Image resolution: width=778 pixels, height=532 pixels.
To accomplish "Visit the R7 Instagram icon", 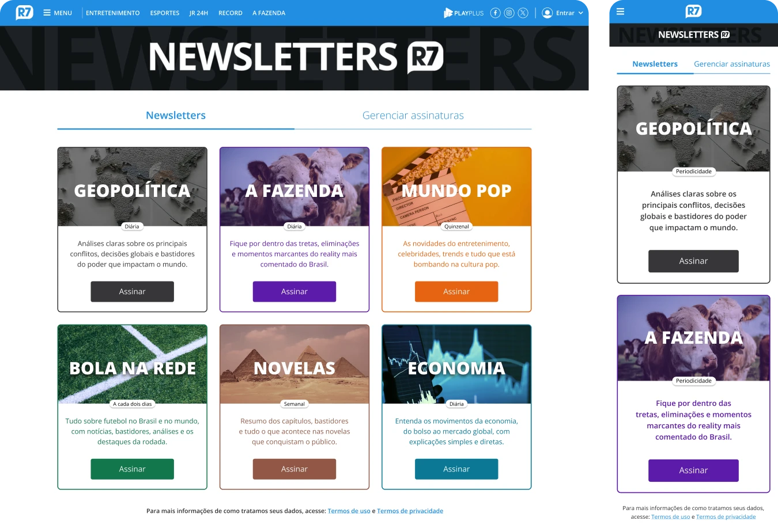I will click(x=509, y=13).
